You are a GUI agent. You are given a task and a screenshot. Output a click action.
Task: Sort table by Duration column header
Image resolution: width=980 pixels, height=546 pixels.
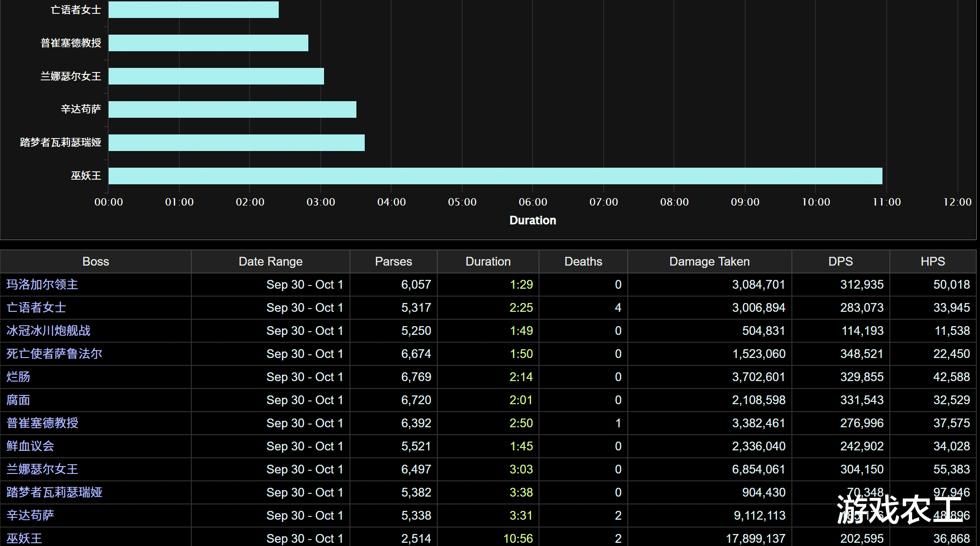(x=488, y=261)
